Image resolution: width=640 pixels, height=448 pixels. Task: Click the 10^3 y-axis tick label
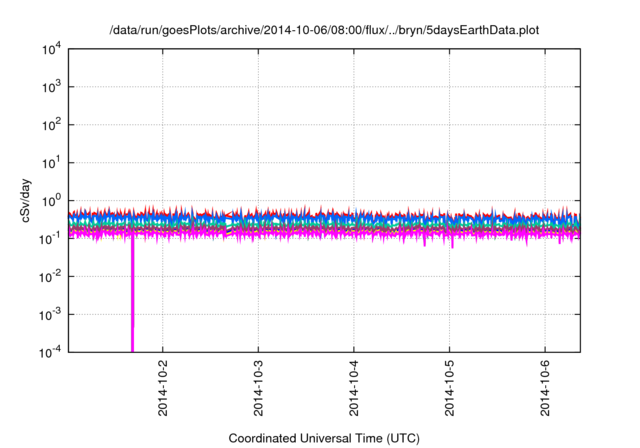(51, 87)
